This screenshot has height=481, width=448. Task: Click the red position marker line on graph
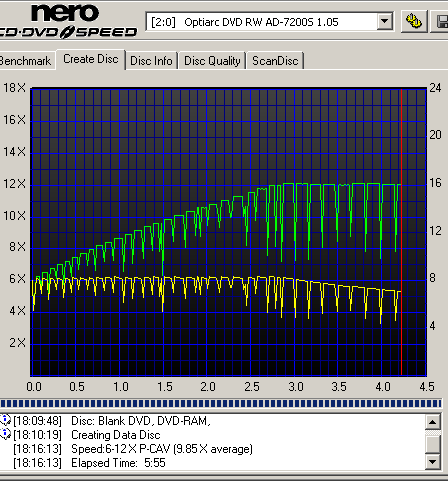[x=401, y=232]
